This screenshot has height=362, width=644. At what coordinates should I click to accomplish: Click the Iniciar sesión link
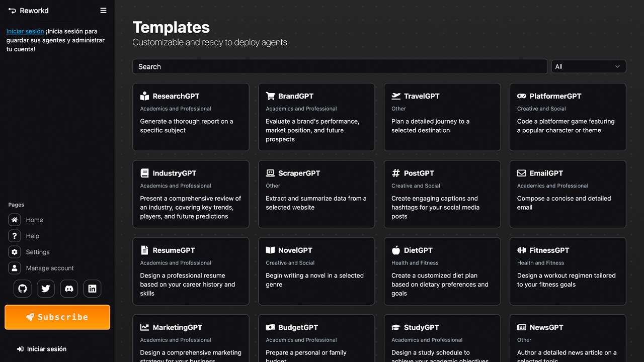tap(25, 31)
